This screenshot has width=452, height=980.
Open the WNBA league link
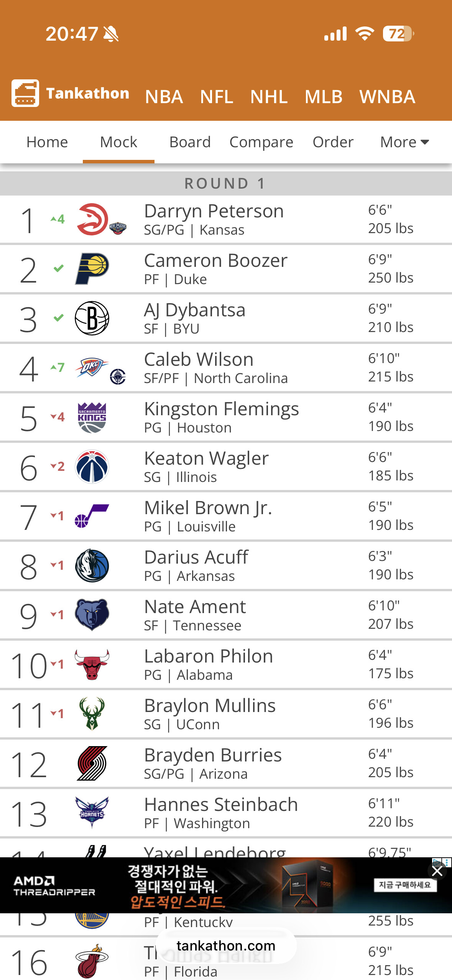pos(387,97)
